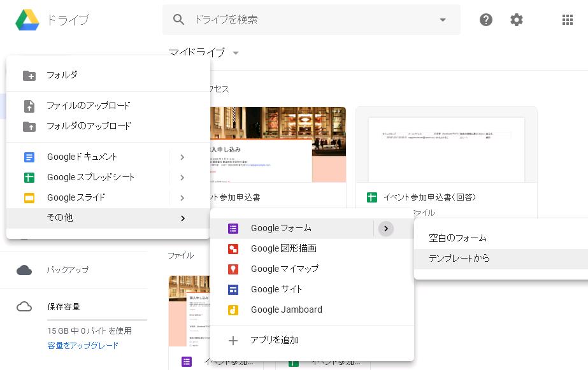Click the Google Drawings icon
This screenshot has height=370, width=588.
click(x=233, y=249)
